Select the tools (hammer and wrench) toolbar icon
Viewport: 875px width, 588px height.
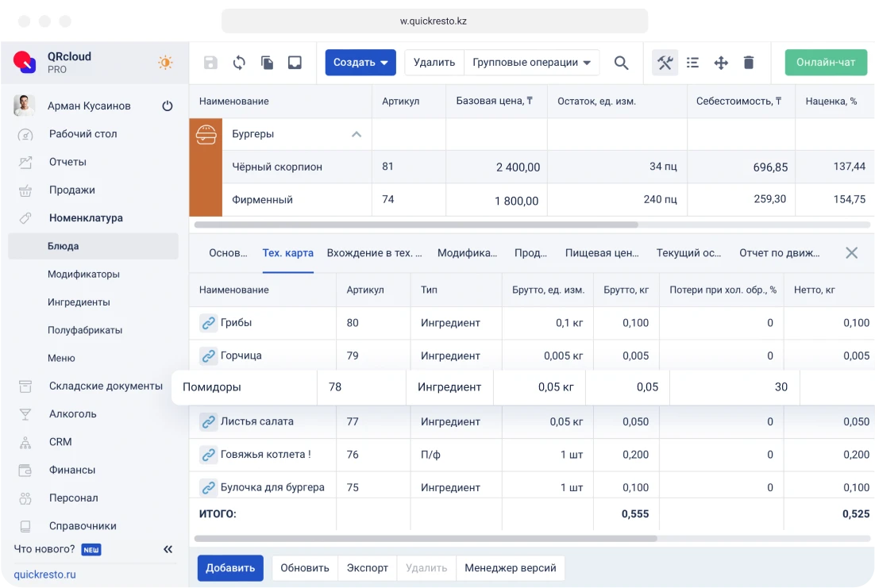(x=664, y=62)
